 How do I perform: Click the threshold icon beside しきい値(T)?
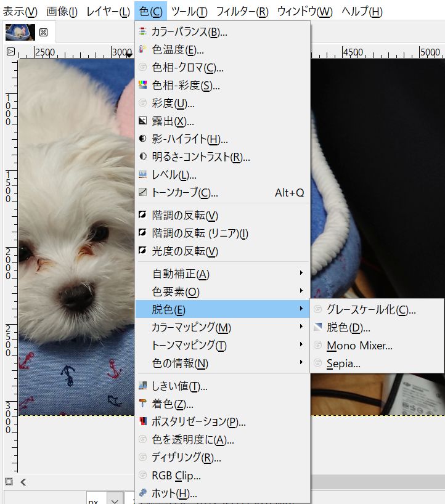click(142, 385)
